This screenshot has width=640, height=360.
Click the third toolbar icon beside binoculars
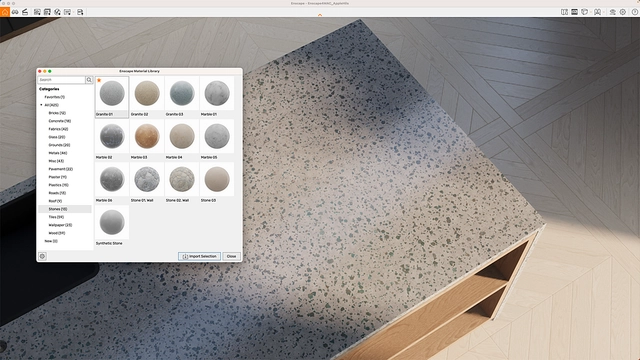pyautogui.click(x=25, y=12)
